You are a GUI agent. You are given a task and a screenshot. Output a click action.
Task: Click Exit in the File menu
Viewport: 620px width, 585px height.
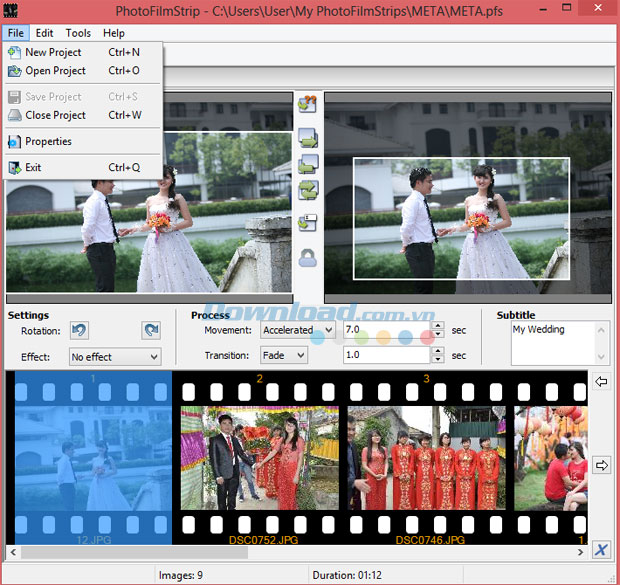tap(33, 167)
